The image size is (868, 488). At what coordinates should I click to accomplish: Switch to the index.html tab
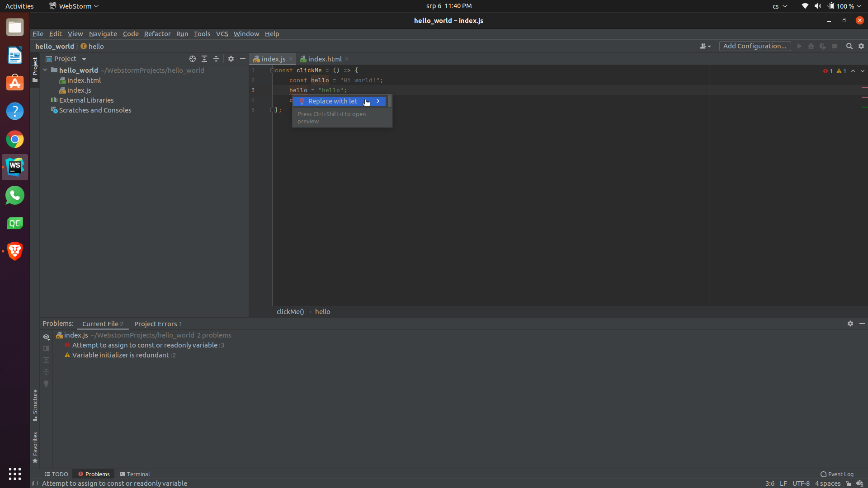(x=325, y=58)
